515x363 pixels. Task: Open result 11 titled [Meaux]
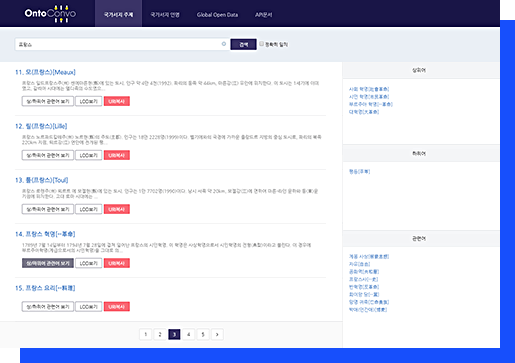[x=45, y=72]
